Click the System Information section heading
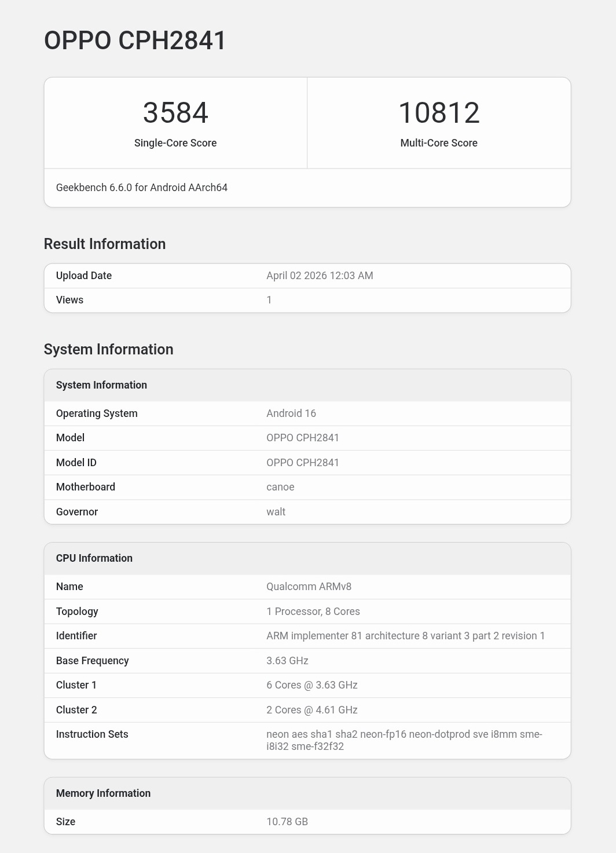 109,349
